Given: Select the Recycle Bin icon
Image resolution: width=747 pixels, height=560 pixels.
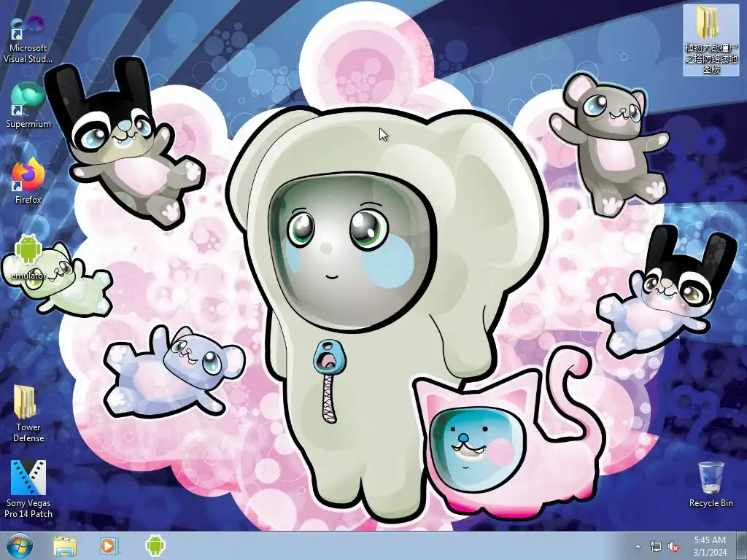Looking at the screenshot, I should pos(711,484).
